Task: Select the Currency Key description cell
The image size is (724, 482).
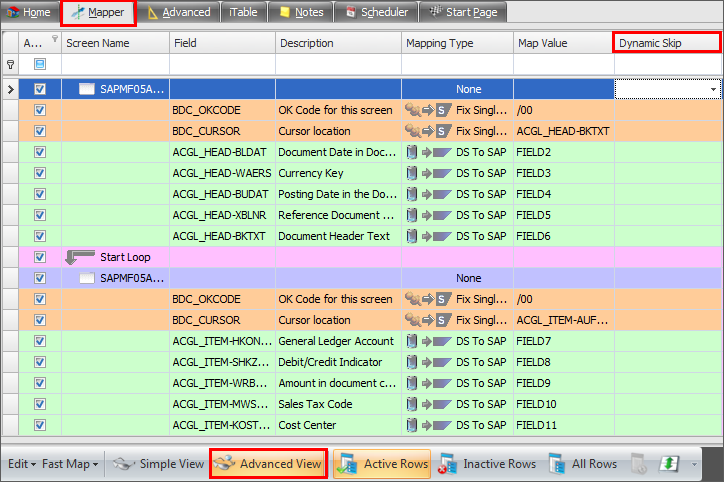Action: 338,173
